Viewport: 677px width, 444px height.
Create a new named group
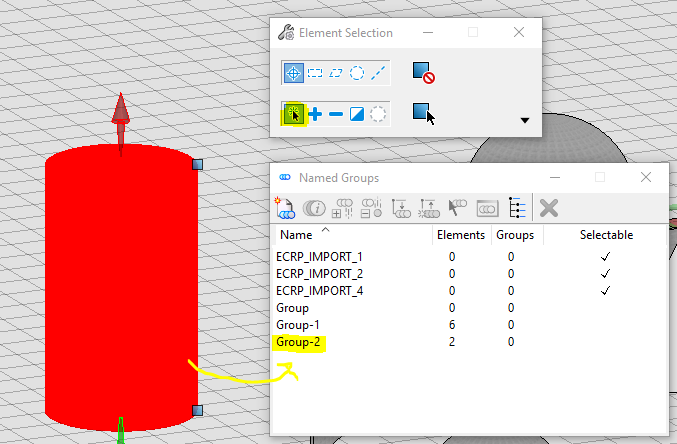[285, 208]
